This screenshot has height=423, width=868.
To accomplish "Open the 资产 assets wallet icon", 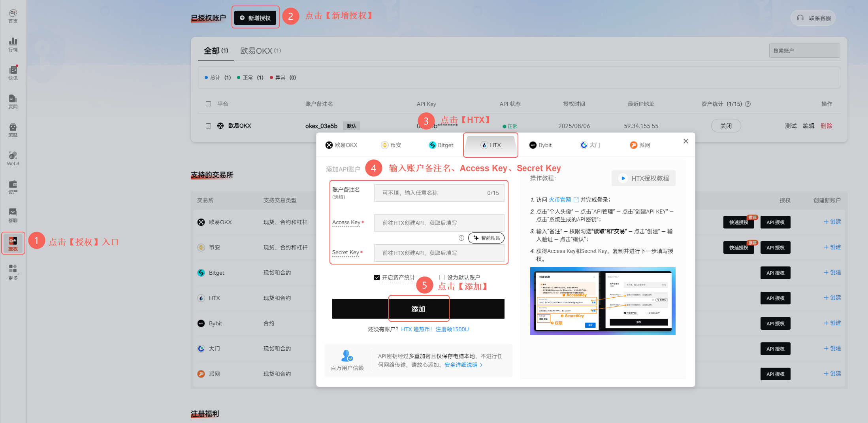I will [x=13, y=187].
